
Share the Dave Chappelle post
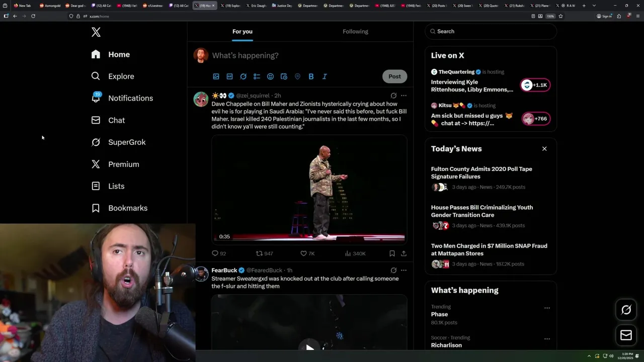pos(404,253)
